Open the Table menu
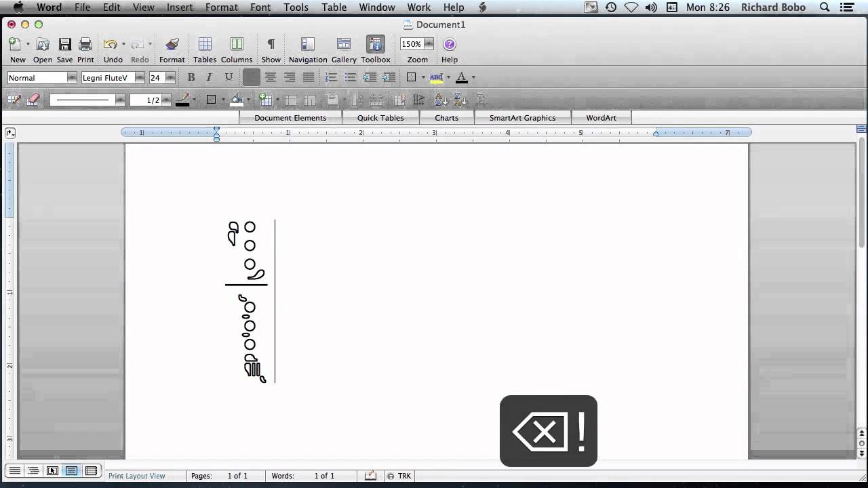 [x=334, y=7]
